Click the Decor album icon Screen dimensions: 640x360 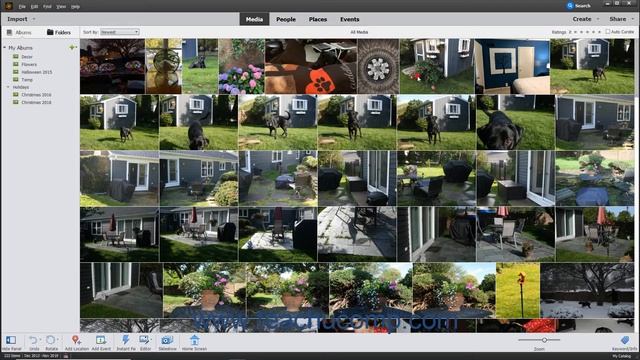coord(16,57)
